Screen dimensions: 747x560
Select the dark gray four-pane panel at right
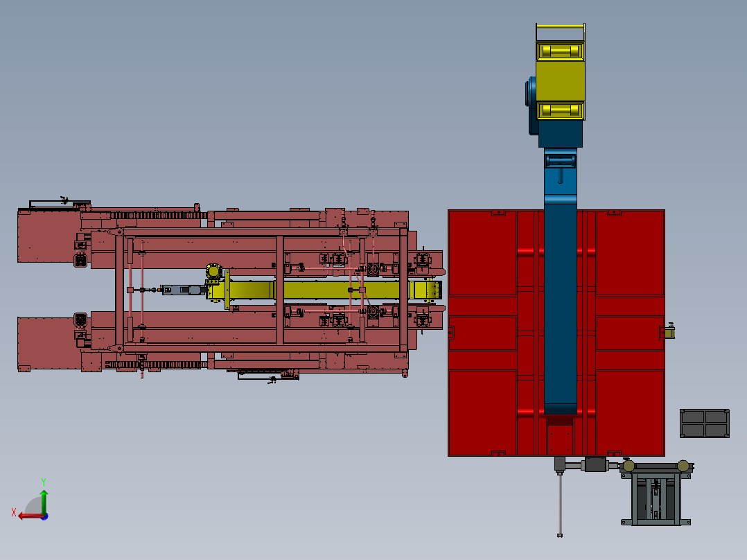click(705, 423)
